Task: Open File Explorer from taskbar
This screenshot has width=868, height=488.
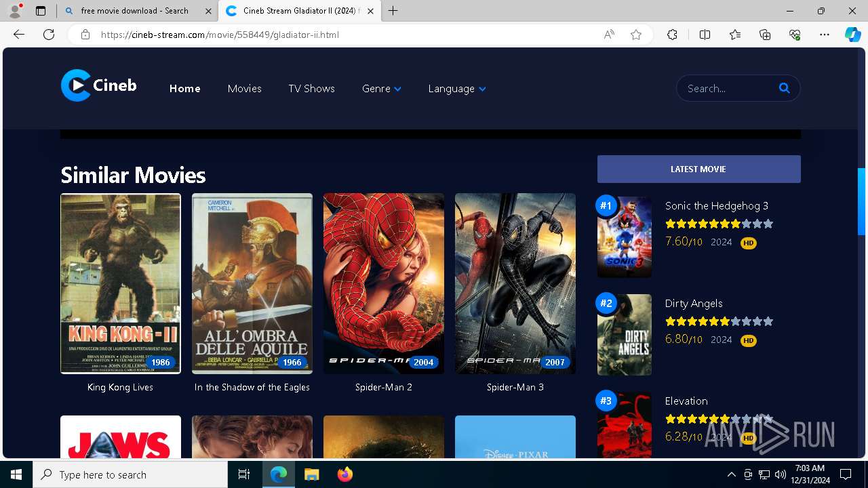Action: click(x=312, y=474)
